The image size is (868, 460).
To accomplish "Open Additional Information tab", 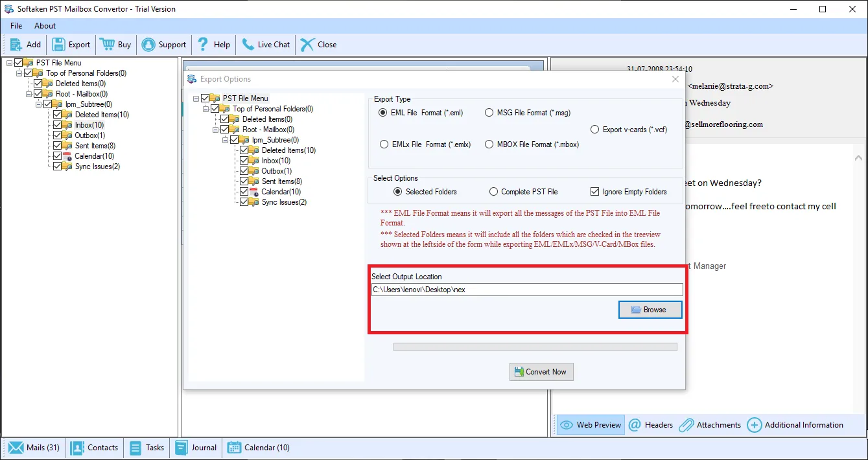I will (795, 425).
